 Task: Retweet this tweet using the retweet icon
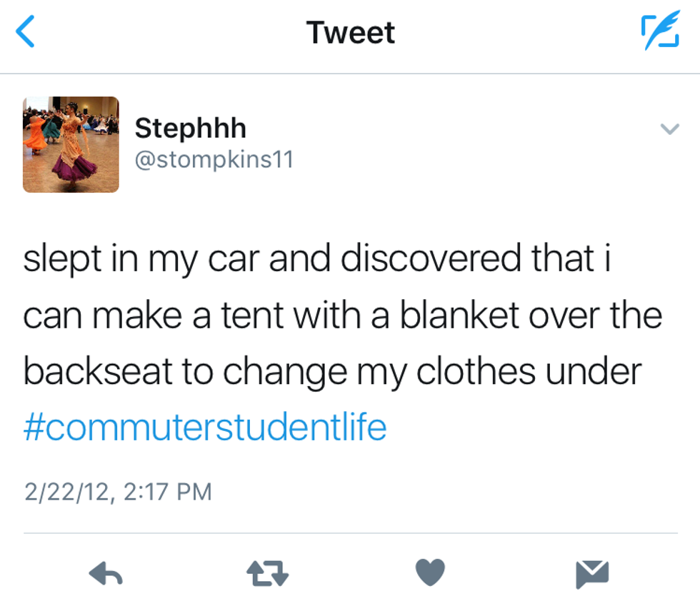pos(267,573)
